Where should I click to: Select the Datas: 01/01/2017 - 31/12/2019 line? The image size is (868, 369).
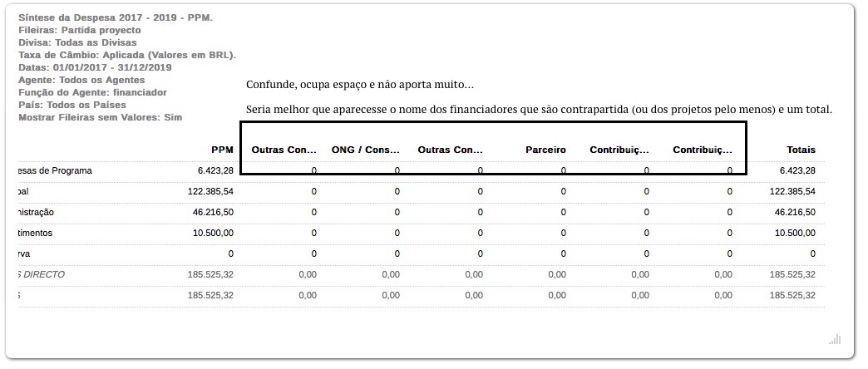click(x=95, y=67)
